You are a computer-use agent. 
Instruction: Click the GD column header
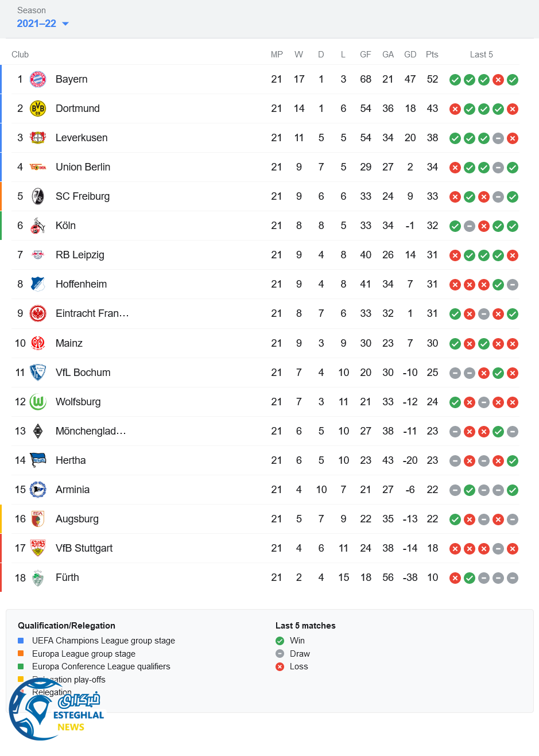tap(410, 55)
